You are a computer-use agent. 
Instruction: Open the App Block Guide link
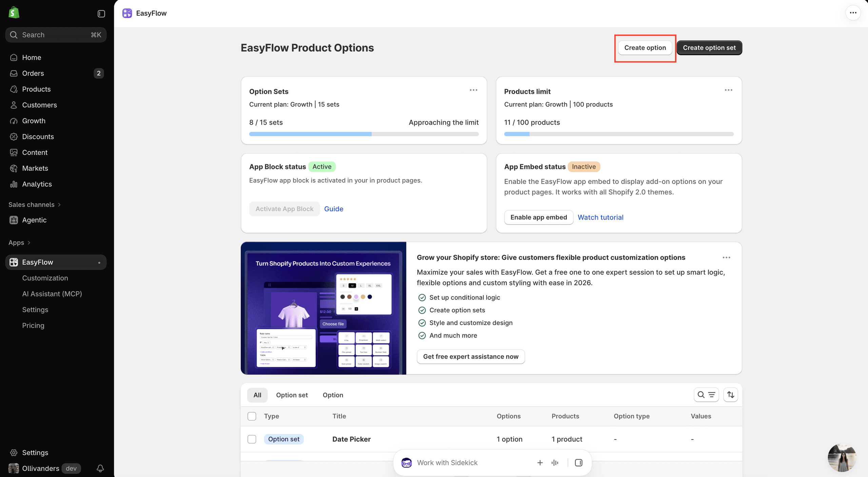tap(334, 209)
